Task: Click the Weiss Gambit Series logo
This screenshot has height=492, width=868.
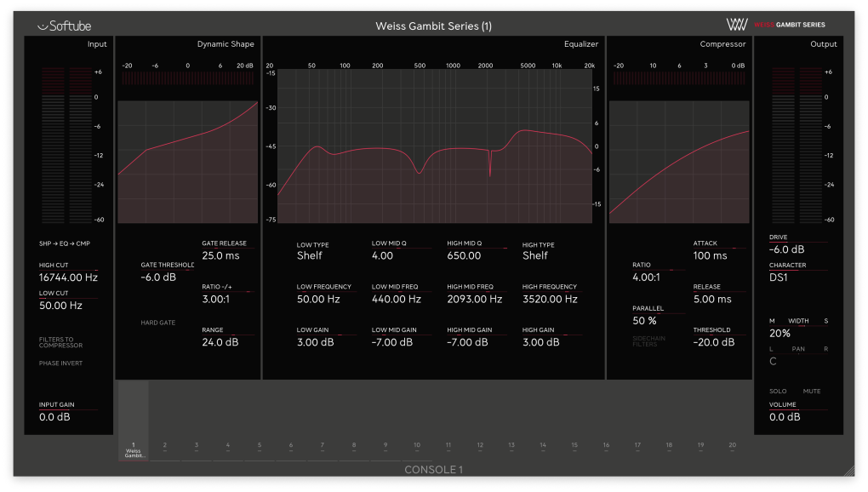Action: coord(775,25)
